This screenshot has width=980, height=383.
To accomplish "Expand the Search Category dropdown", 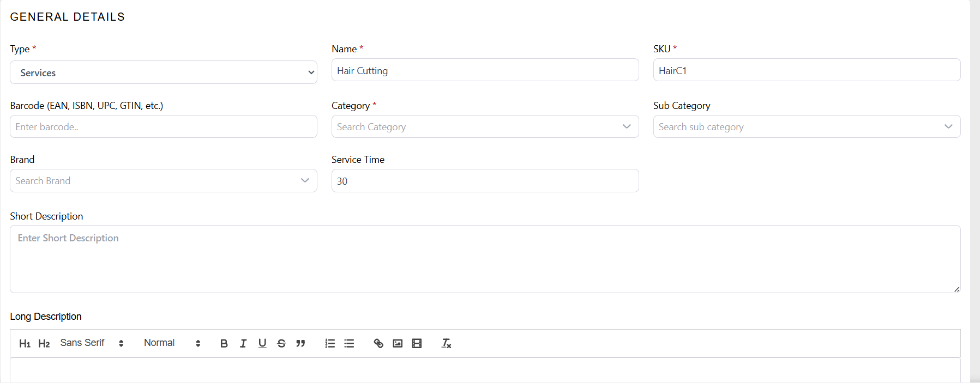I will coord(484,126).
